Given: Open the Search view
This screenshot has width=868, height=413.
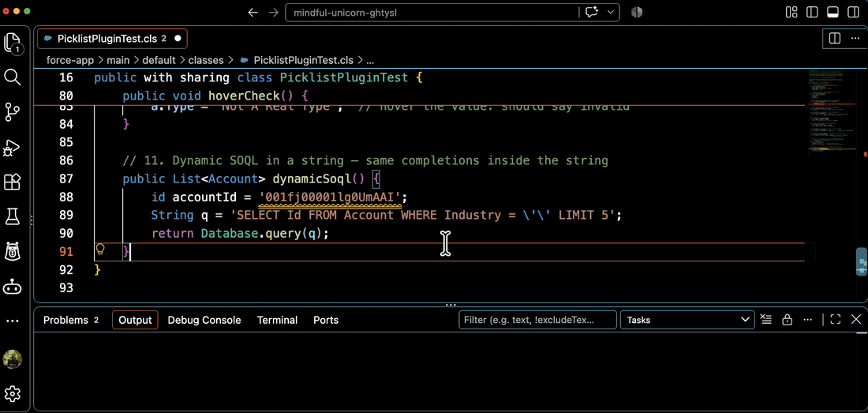Looking at the screenshot, I should (12, 77).
